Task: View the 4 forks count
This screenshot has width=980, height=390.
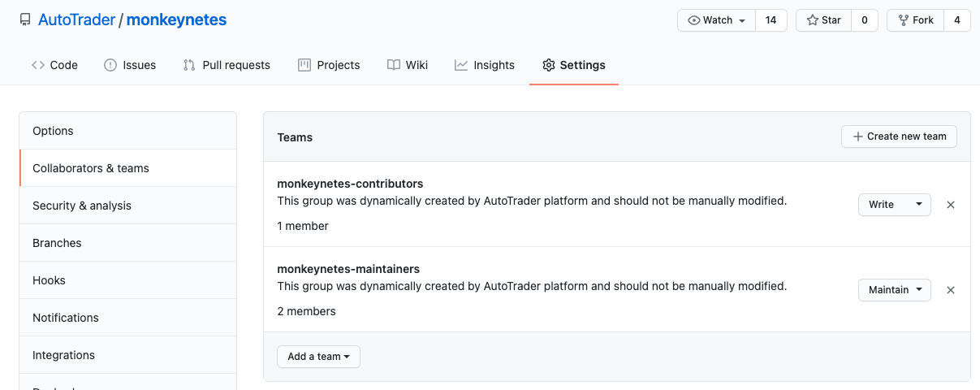Action: point(957,20)
